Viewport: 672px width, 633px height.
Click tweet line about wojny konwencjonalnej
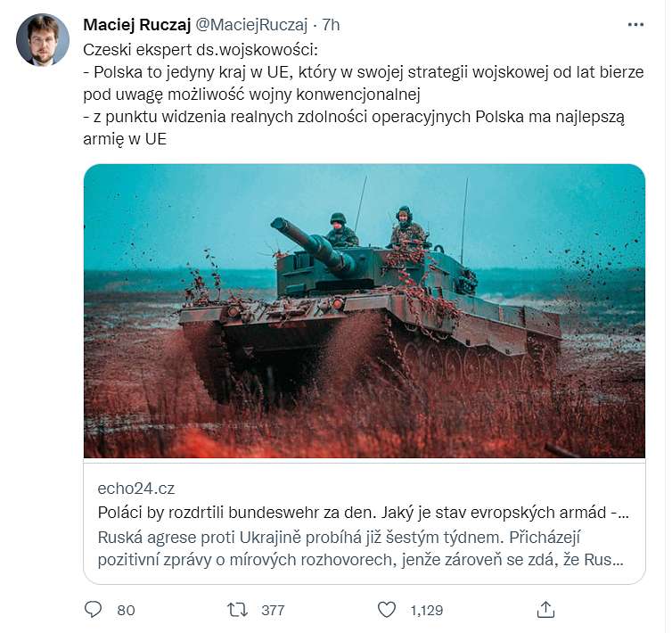tap(251, 95)
